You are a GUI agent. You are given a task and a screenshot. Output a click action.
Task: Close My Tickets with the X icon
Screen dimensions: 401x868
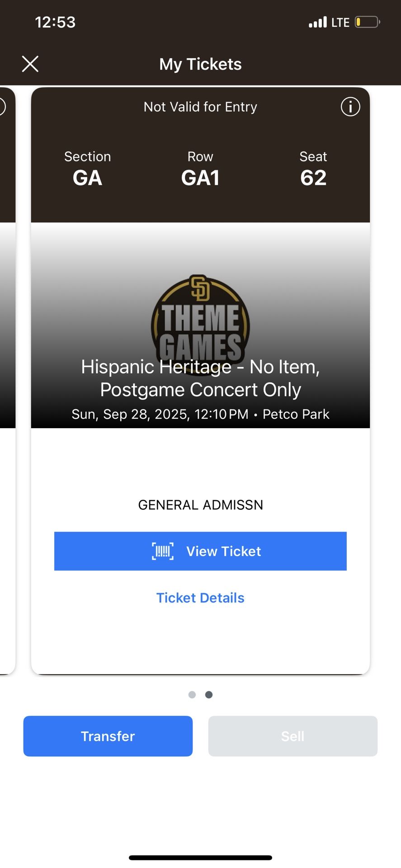(x=30, y=64)
